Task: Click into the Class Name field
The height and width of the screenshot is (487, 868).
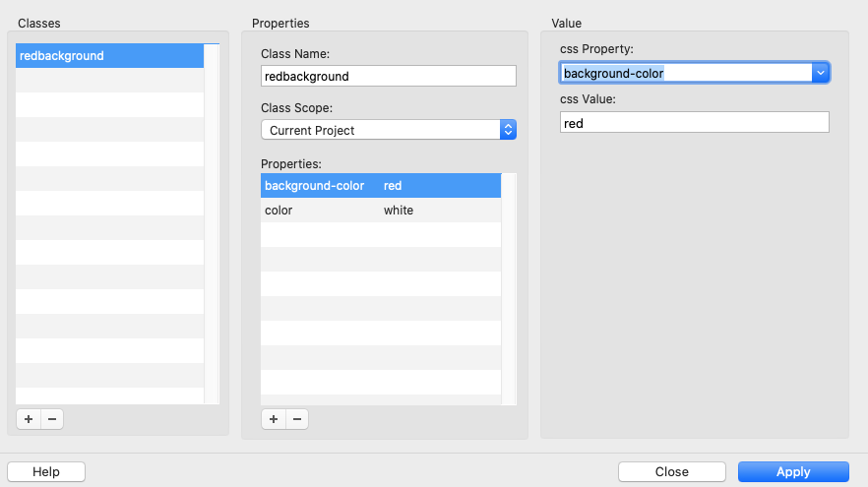Action: pyautogui.click(x=388, y=76)
